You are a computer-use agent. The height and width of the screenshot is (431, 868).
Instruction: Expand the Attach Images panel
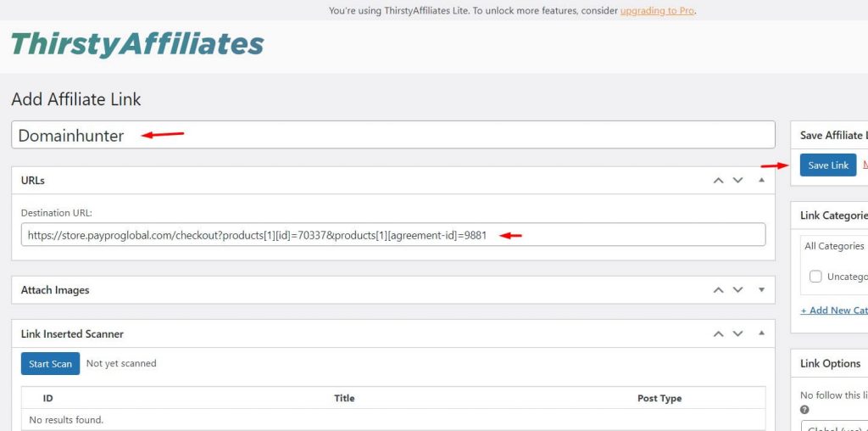762,289
